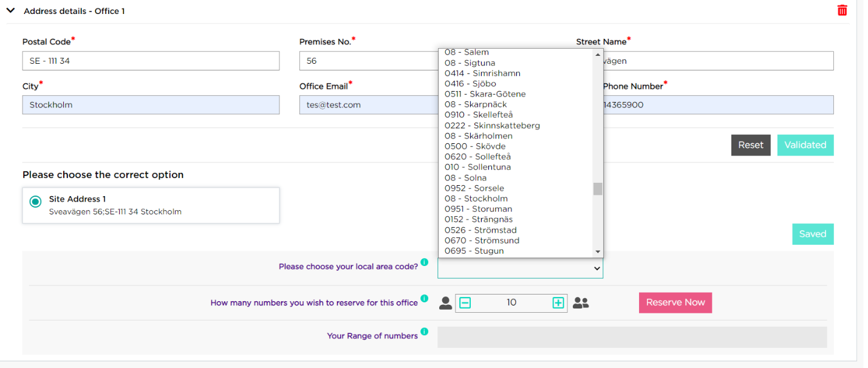Delete Office 1 using the red trash icon

coord(842,10)
